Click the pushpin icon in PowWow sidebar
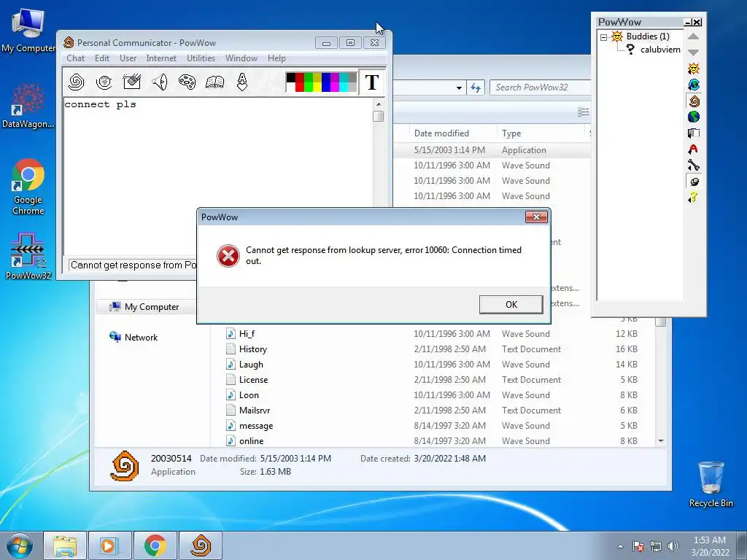Image resolution: width=747 pixels, height=560 pixels. coord(694,182)
